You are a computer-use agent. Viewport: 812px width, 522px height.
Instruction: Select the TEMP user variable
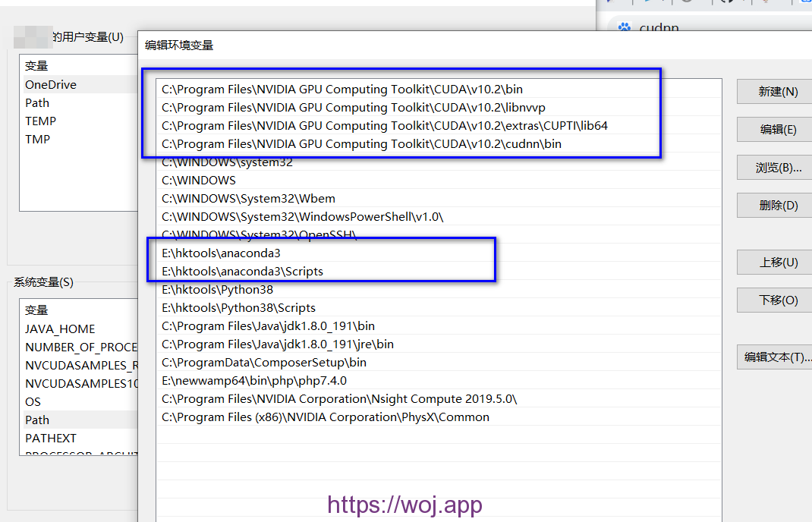click(x=40, y=121)
